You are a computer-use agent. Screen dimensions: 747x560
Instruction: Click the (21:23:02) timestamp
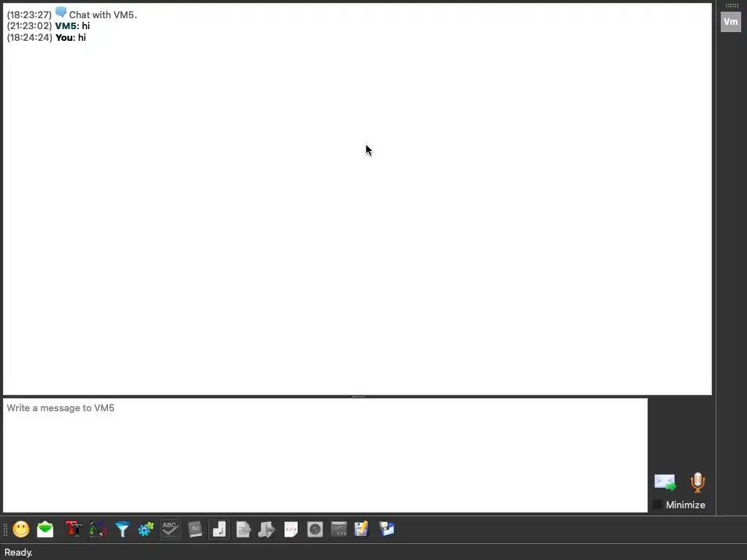point(29,26)
